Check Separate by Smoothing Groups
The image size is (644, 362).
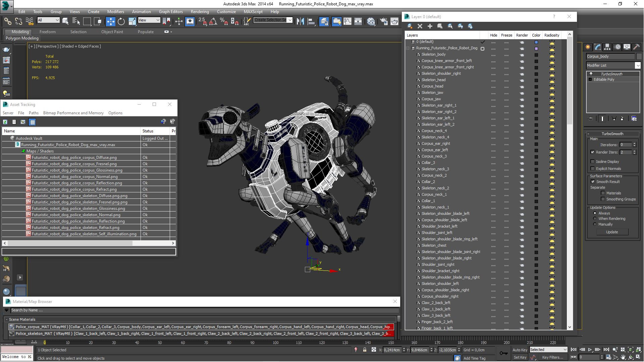coord(603,199)
